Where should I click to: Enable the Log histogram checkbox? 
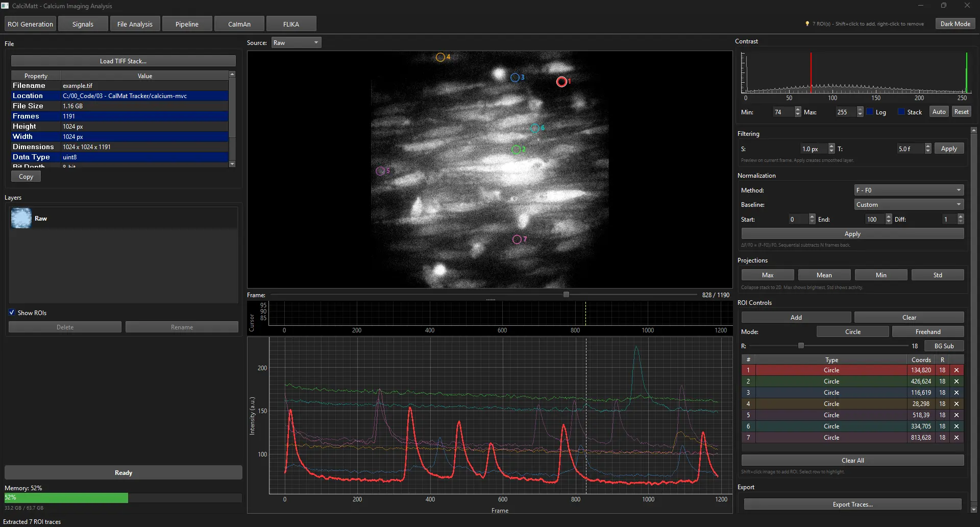[x=870, y=111]
